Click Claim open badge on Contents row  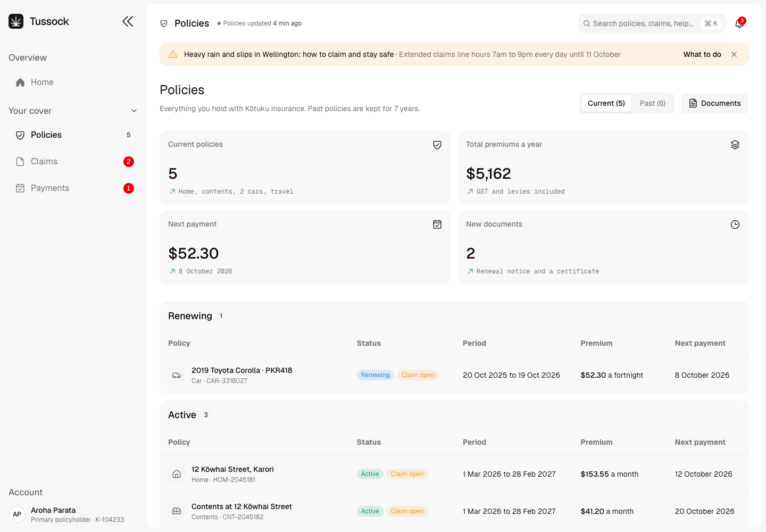tap(407, 511)
